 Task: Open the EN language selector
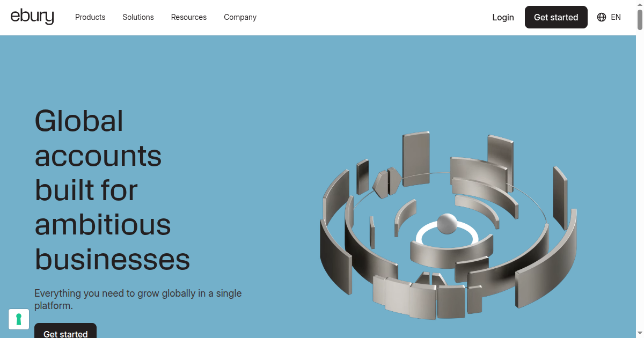tap(616, 17)
